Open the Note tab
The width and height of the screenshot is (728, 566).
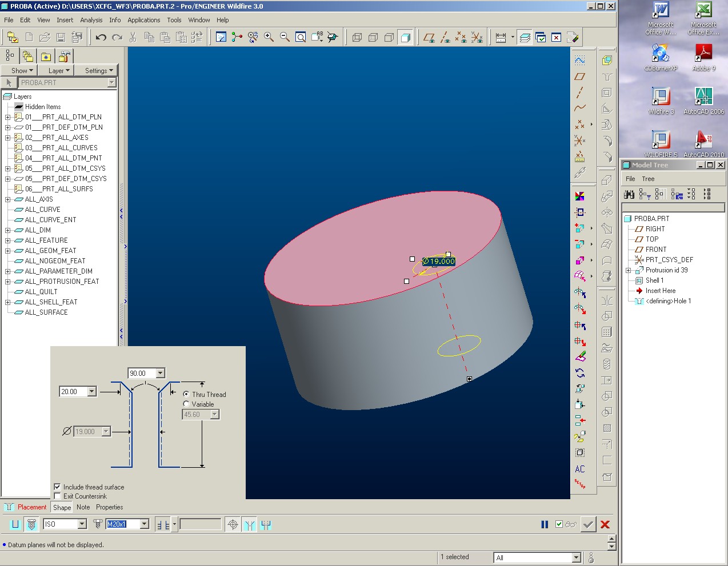(x=83, y=507)
